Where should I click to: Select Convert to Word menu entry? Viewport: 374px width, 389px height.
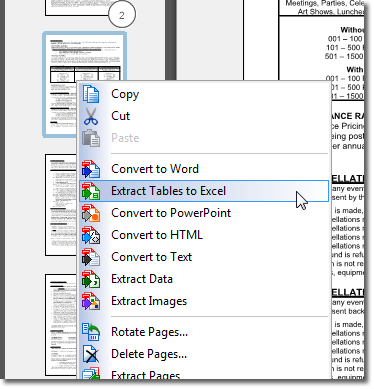[204, 169]
